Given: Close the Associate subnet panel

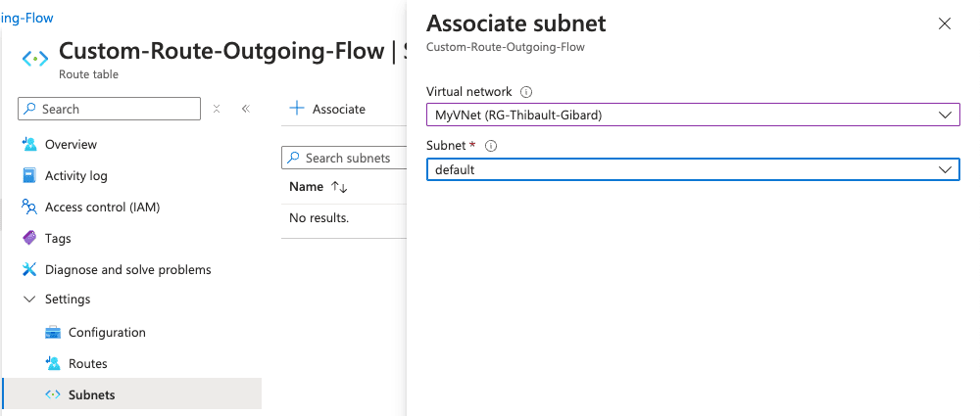Looking at the screenshot, I should point(945,23).
